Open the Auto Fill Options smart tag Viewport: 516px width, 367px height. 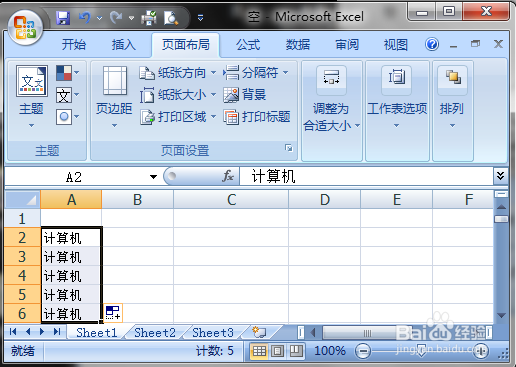click(x=113, y=313)
